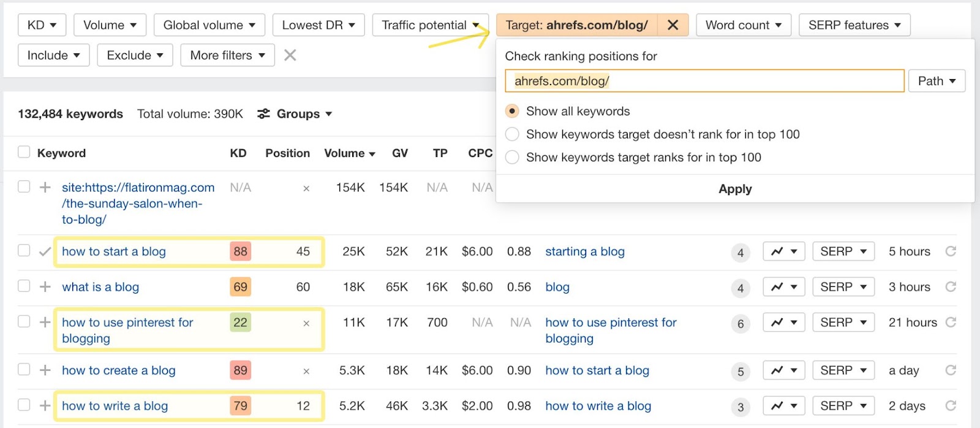Screen dimensions: 980x428
Task: Open the 'how to write a blog' keyword link
Action: tap(115, 406)
